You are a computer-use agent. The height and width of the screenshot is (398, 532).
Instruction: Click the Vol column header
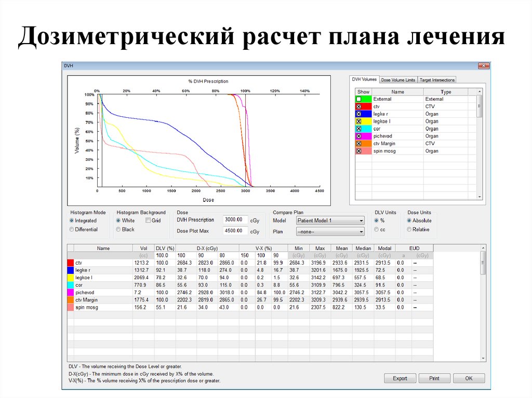click(x=143, y=248)
